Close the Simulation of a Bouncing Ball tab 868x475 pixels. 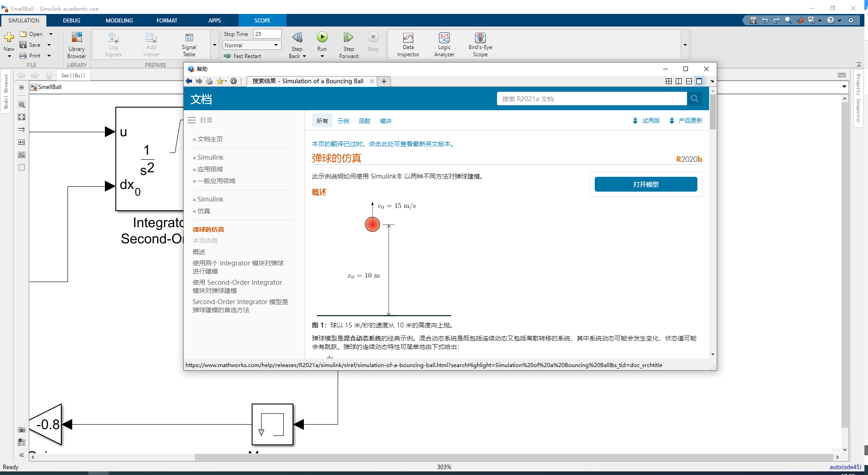[371, 81]
